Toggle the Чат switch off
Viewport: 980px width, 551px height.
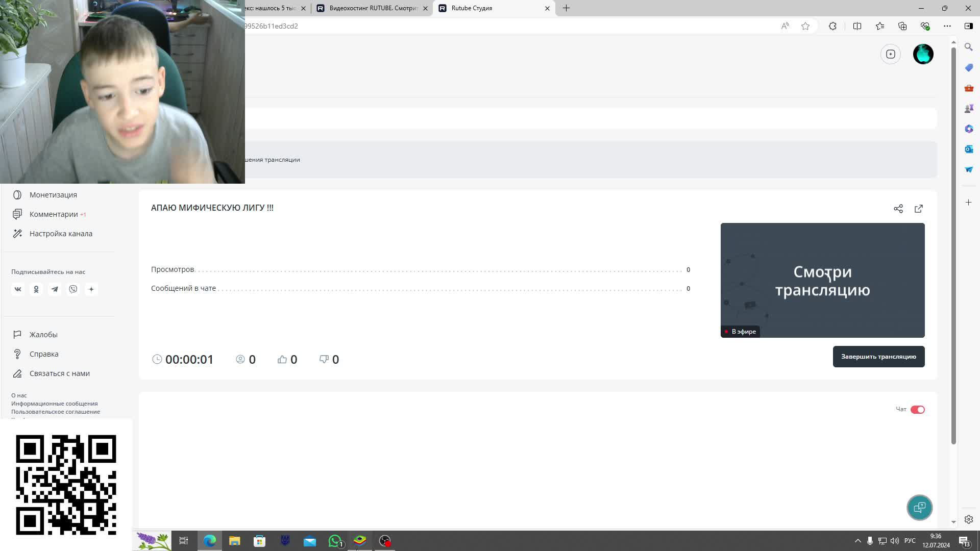pos(917,410)
